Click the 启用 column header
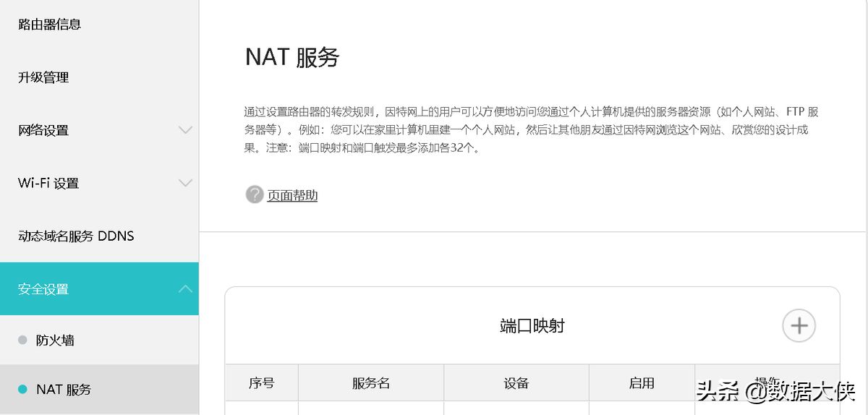This screenshot has height=415, width=868. (x=642, y=383)
